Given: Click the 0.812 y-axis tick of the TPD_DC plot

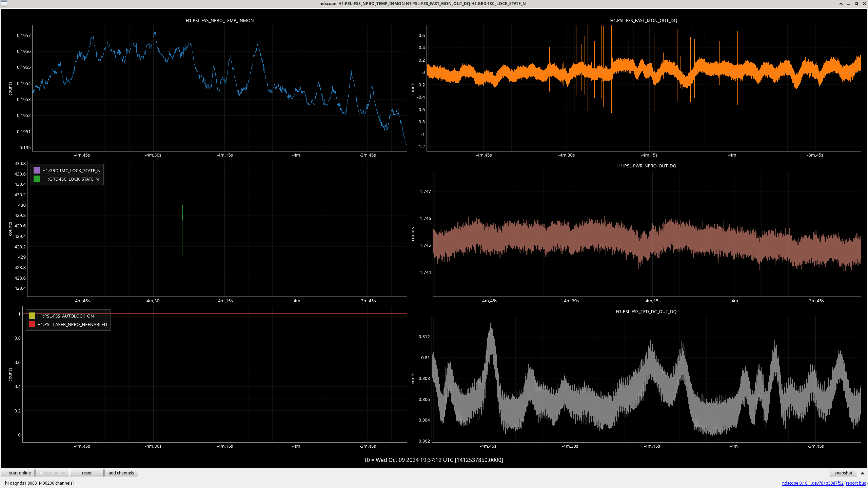Looking at the screenshot, I should (x=424, y=337).
